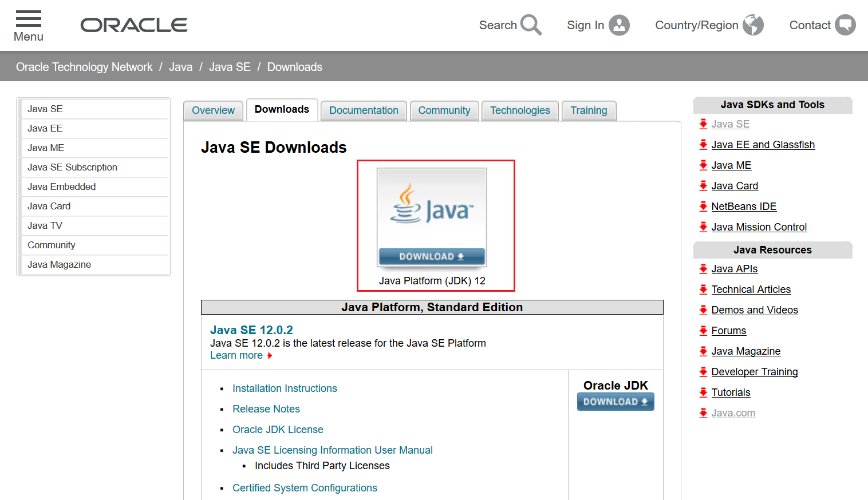Open Java Magazine link in Java Resources
868x500 pixels.
tap(746, 351)
